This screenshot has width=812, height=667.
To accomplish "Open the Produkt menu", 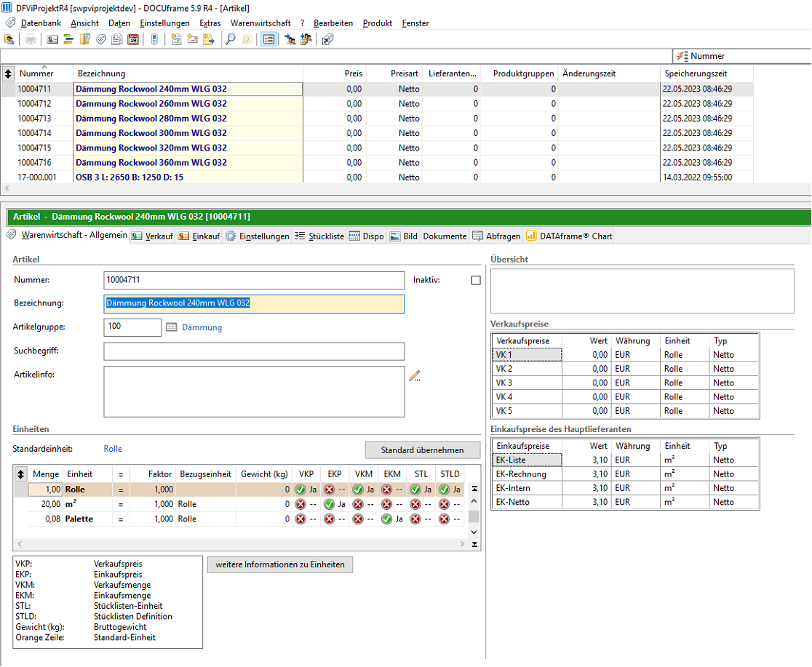I will (x=377, y=23).
